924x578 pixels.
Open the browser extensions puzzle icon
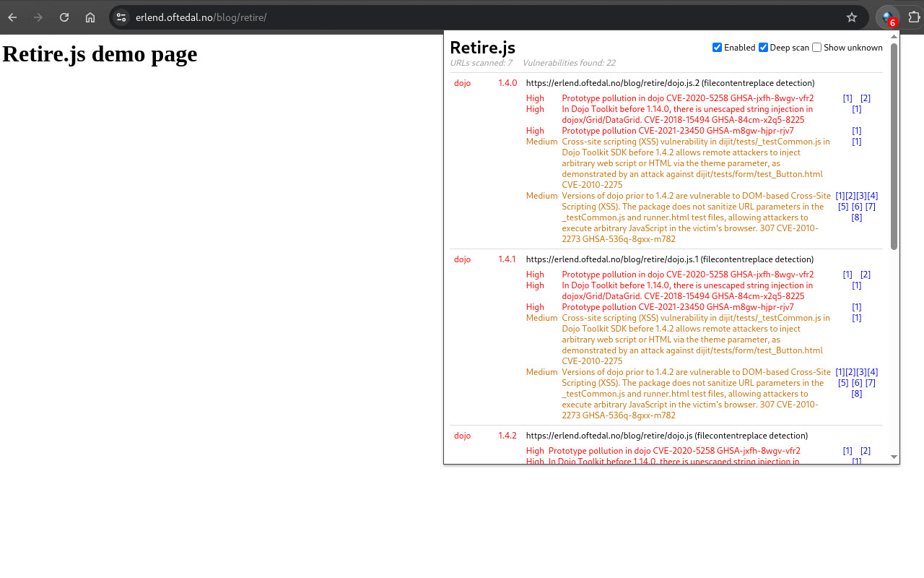click(915, 17)
